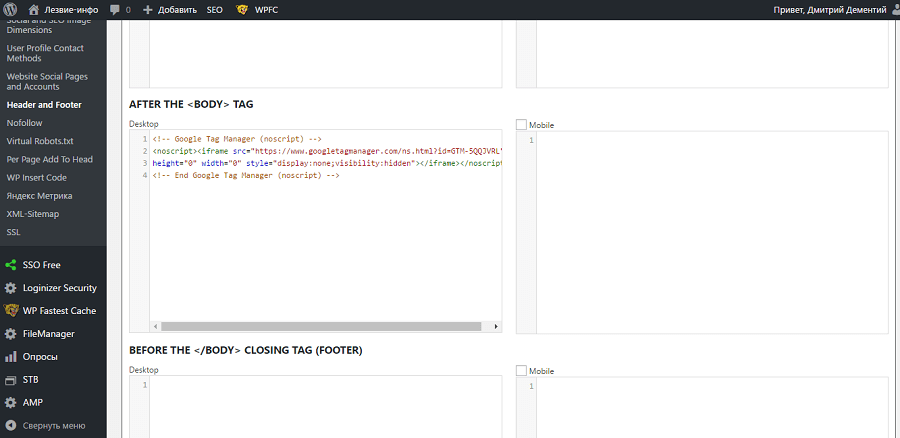Viewport: 900px width, 438px height.
Task: Open the Опросы chart icon
Action: point(11,357)
